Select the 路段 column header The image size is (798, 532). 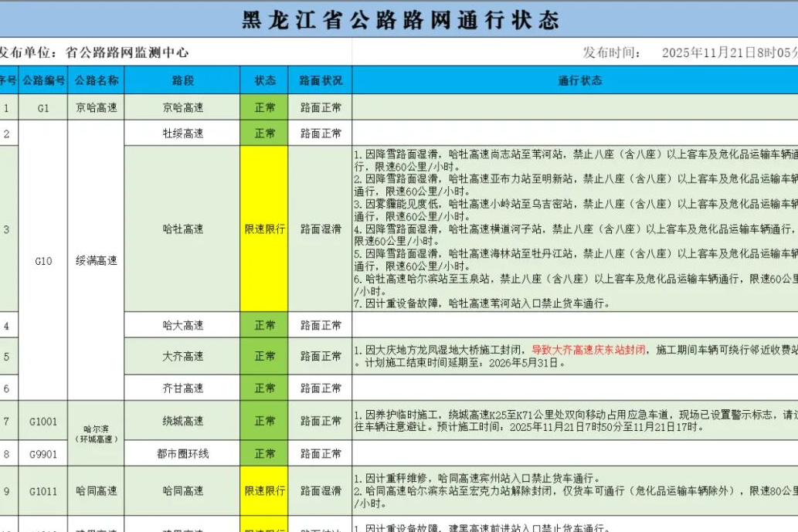point(182,80)
